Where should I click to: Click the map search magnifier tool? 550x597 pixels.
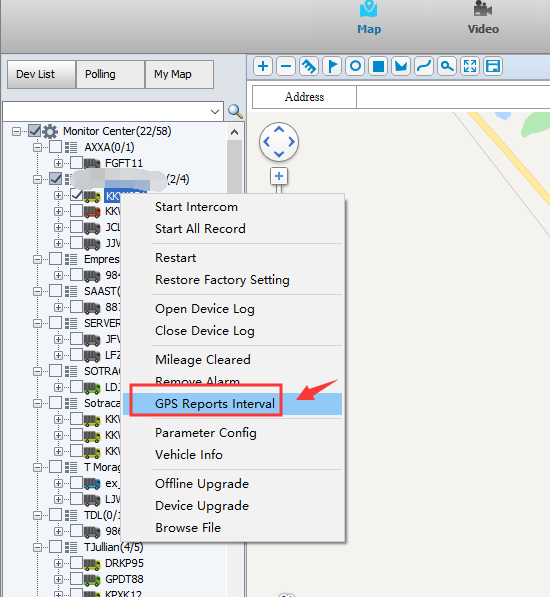click(x=447, y=66)
